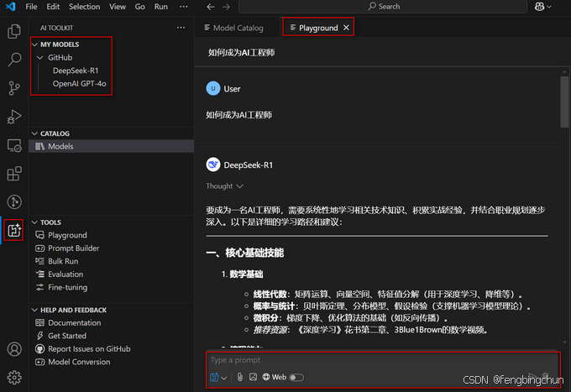Screen dimensions: 571x392
Task: Open the Extensions view icon
Action: click(14, 174)
